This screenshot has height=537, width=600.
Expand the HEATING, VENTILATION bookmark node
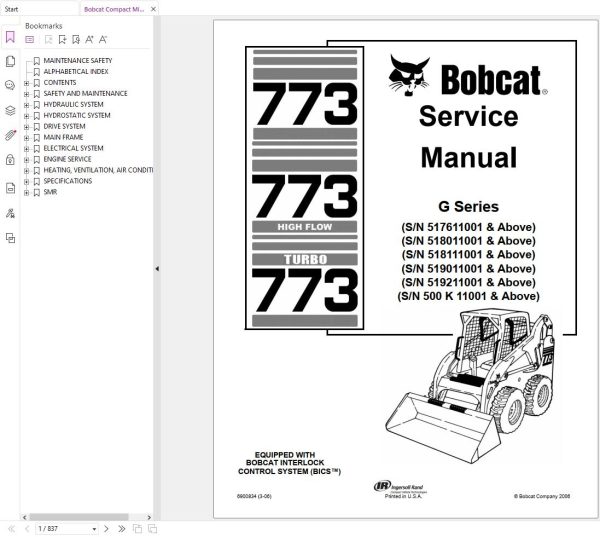pos(26,171)
